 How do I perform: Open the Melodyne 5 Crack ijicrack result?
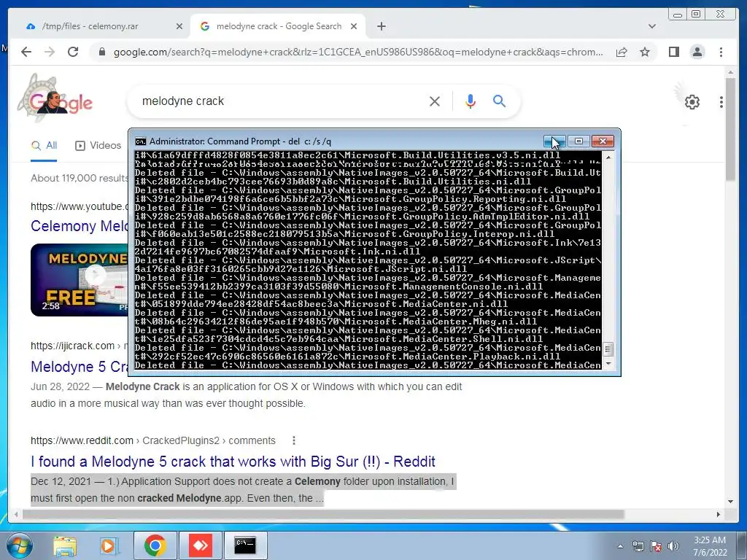[79, 367]
